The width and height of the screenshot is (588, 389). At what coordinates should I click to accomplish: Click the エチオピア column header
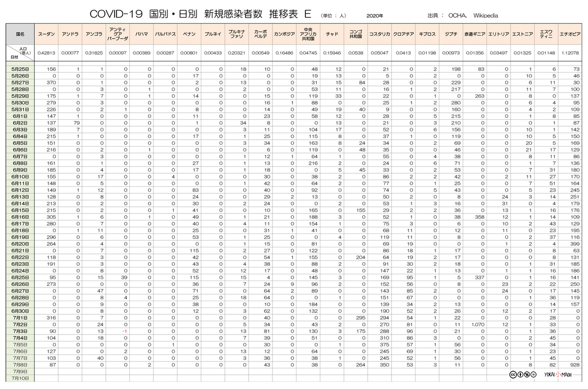(x=570, y=34)
